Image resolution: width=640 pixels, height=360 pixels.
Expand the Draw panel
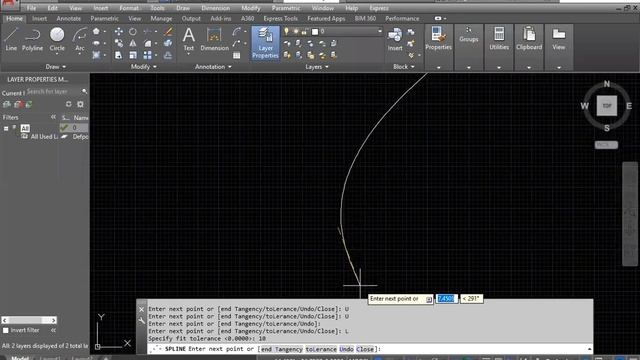coord(56,67)
